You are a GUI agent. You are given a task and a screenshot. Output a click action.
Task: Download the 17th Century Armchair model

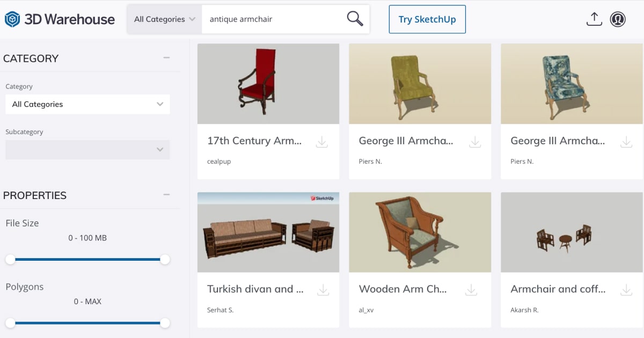click(322, 142)
